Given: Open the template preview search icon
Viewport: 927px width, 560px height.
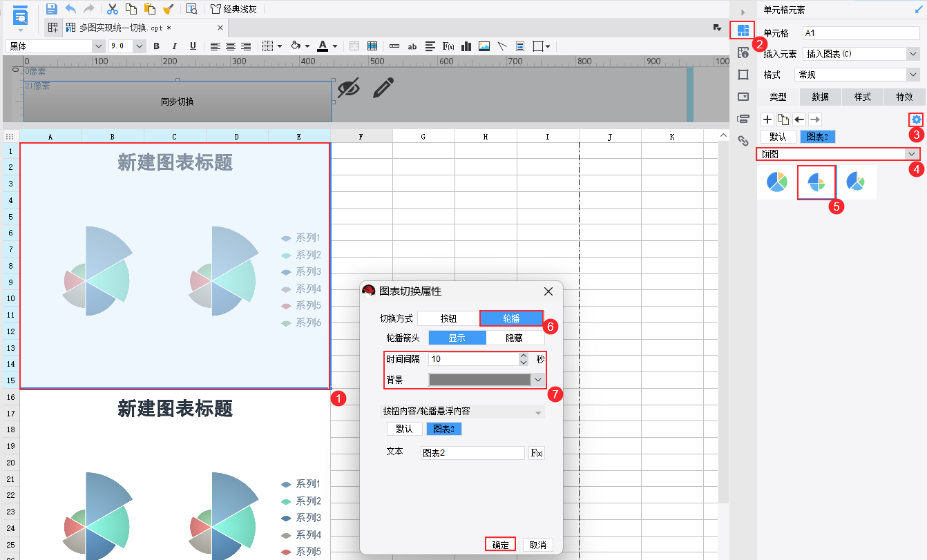Looking at the screenshot, I should click(192, 9).
